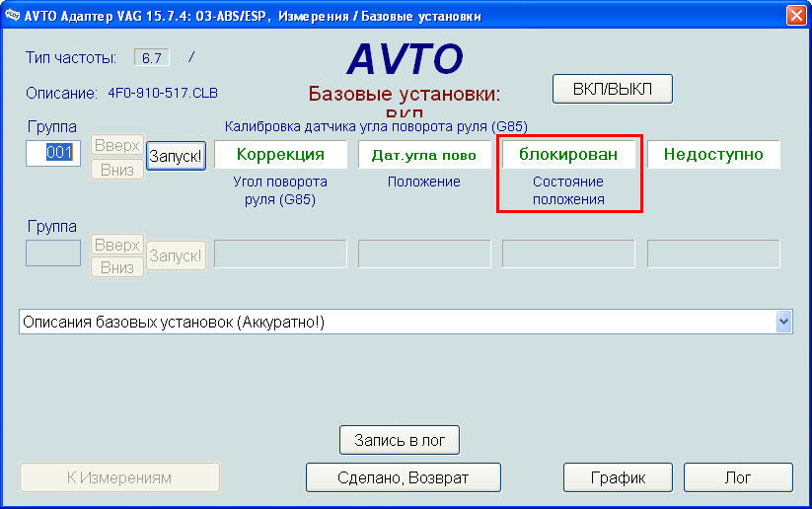Image resolution: width=812 pixels, height=509 pixels.
Task: Click the Вниз button in second group row
Action: (117, 267)
